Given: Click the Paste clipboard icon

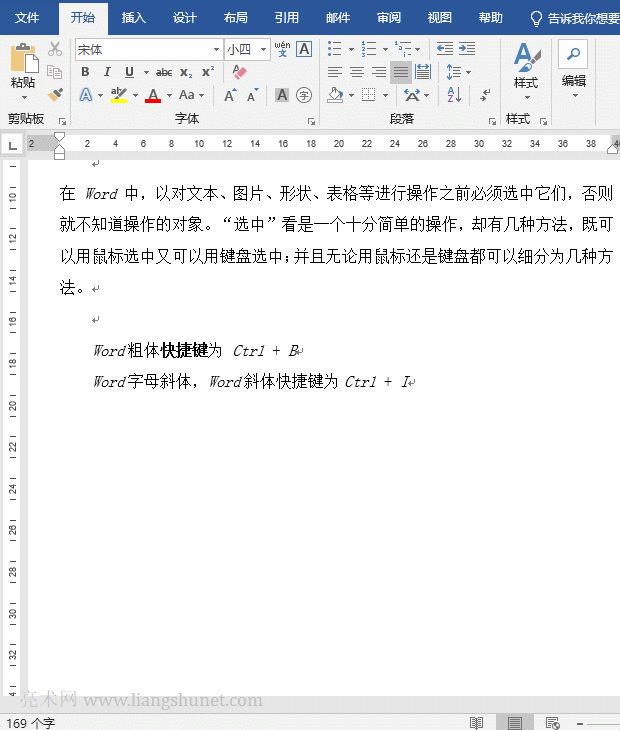Looking at the screenshot, I should pyautogui.click(x=23, y=59).
